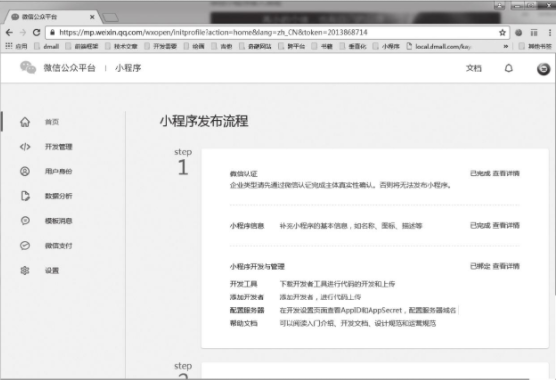Image resolution: width=556 pixels, height=380 pixels.
Task: Open 数据分析 in the left menu
Action: pyautogui.click(x=59, y=196)
